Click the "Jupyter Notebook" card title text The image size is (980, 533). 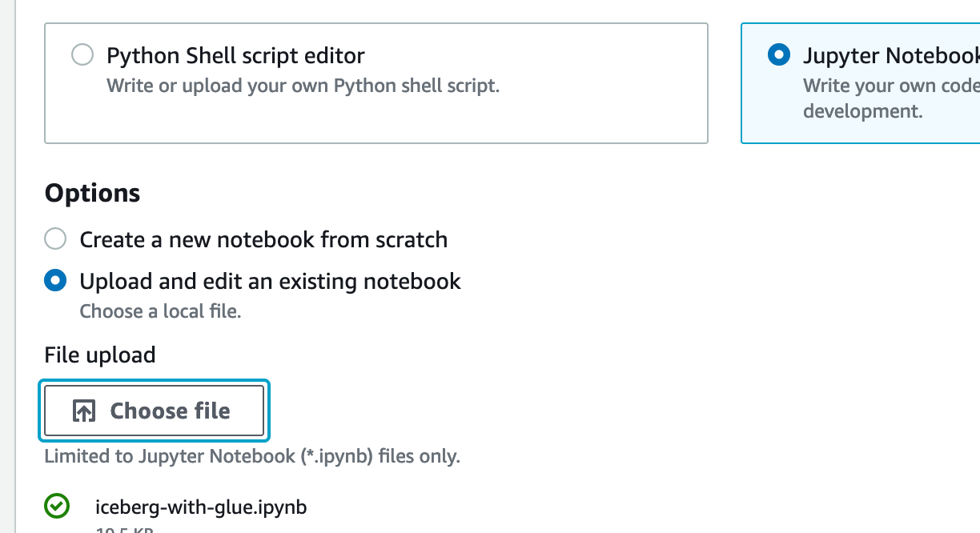(890, 56)
